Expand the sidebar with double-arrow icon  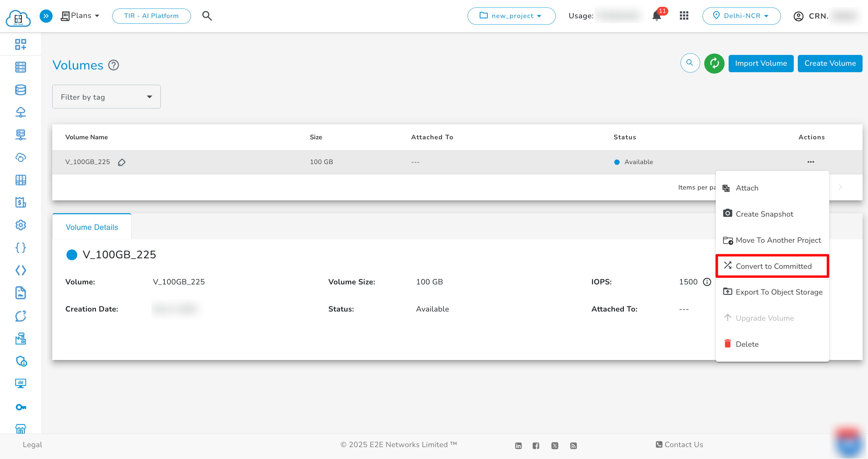[x=46, y=16]
